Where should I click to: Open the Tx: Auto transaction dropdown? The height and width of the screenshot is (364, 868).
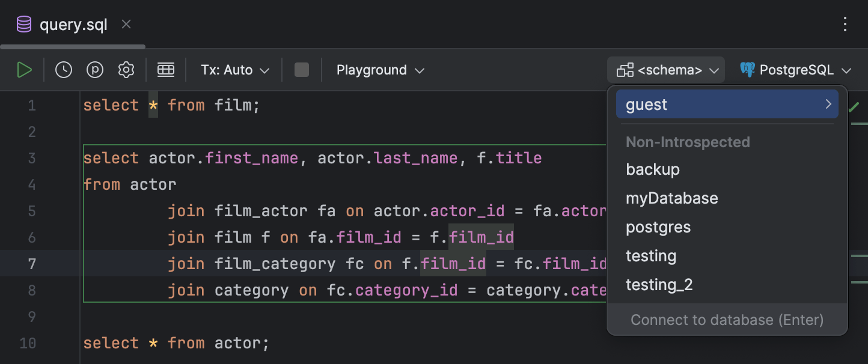(x=235, y=70)
